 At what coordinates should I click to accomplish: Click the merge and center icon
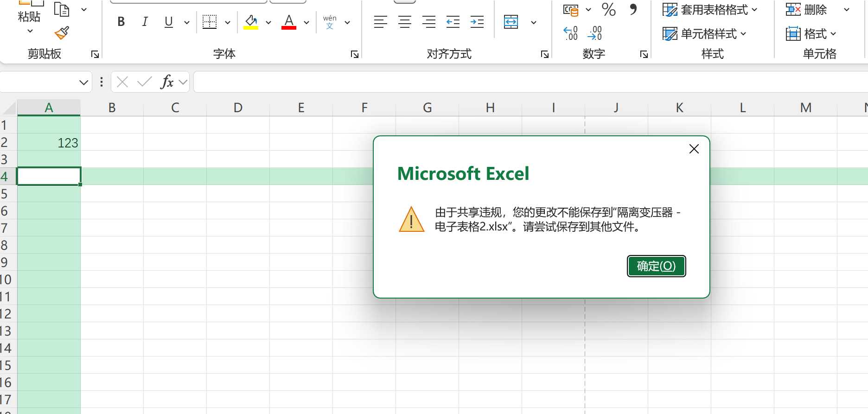pos(511,22)
